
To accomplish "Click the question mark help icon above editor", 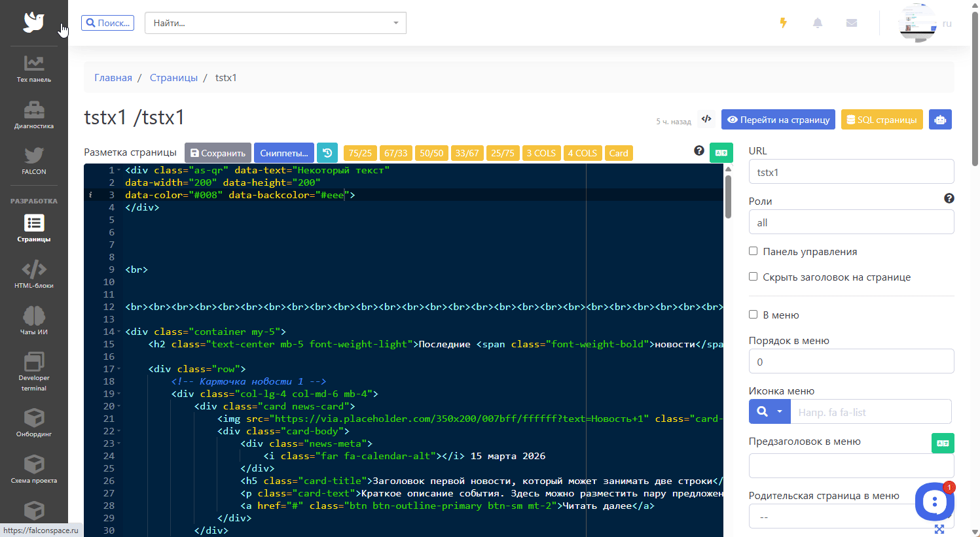I will click(699, 151).
